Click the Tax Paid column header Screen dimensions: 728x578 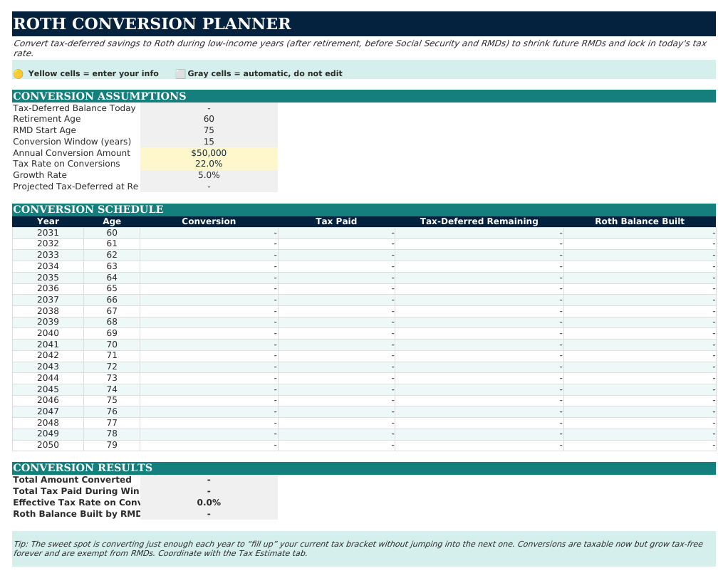[x=336, y=221]
